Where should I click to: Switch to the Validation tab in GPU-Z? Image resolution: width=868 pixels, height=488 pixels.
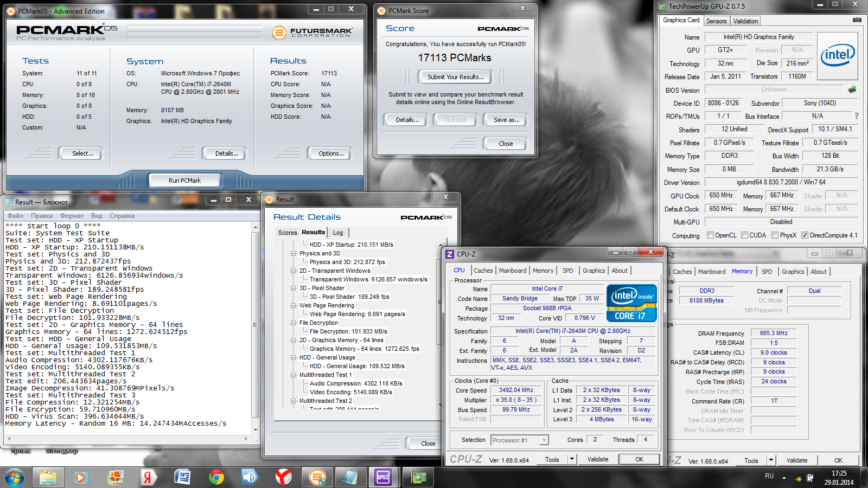[x=745, y=21]
